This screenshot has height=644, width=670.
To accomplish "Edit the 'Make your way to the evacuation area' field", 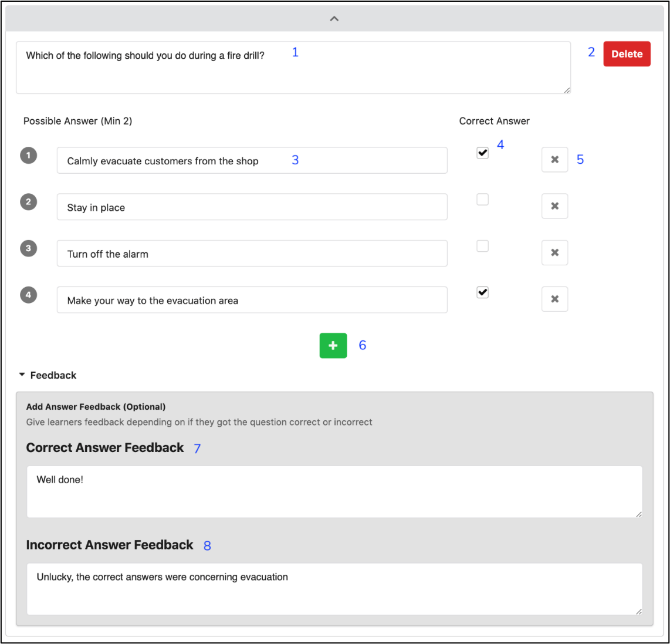I will point(252,300).
